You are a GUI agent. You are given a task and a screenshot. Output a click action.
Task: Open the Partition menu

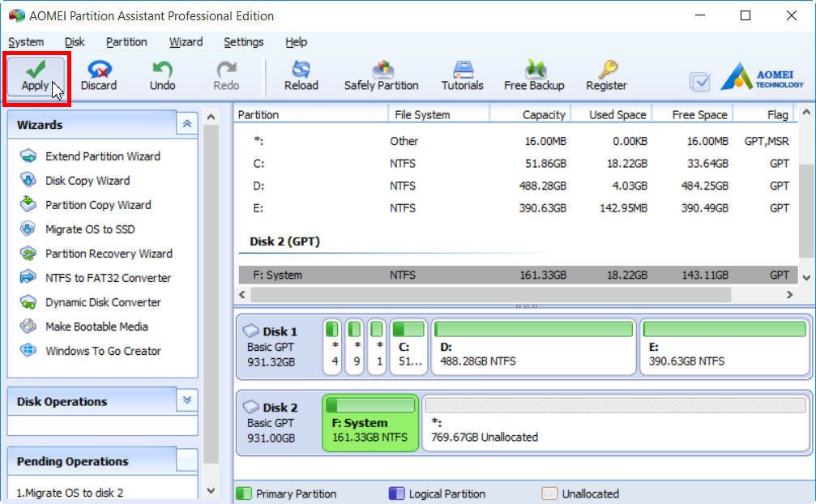coord(126,41)
